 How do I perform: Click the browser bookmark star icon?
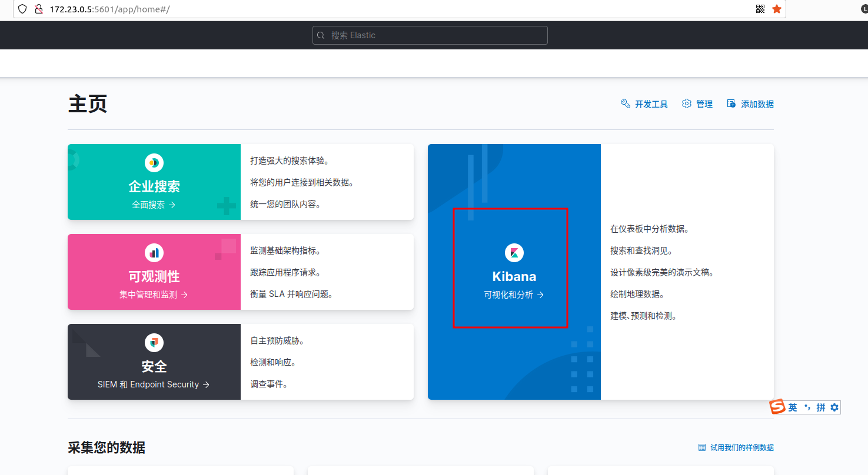[x=777, y=9]
